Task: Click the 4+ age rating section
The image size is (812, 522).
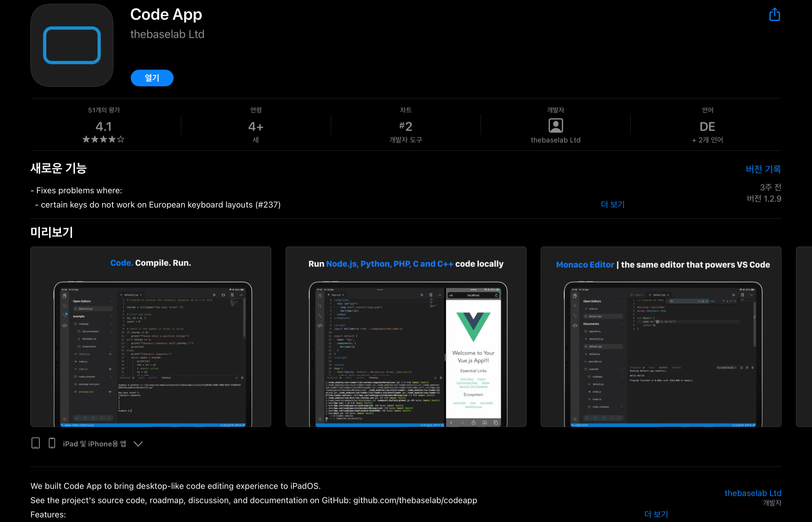Action: tap(255, 126)
